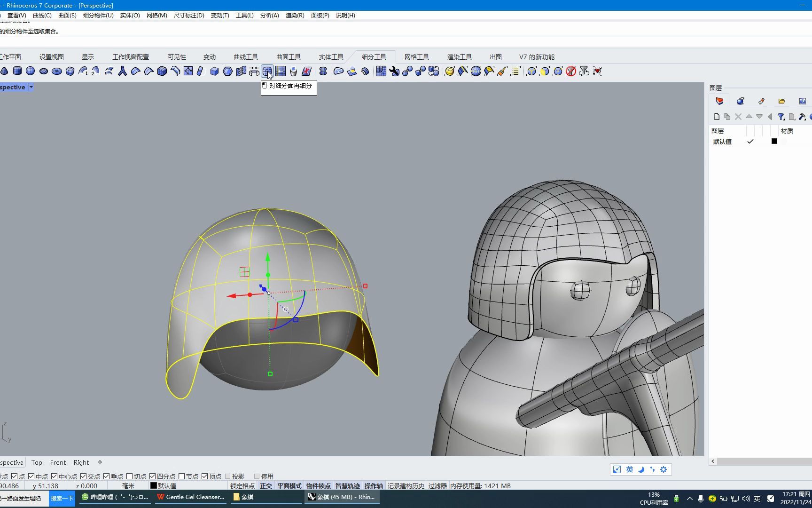
Task: Click the 锁定格点 grid snap button
Action: (242, 486)
